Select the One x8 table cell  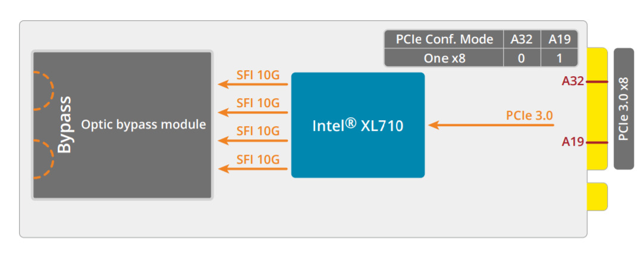(444, 58)
